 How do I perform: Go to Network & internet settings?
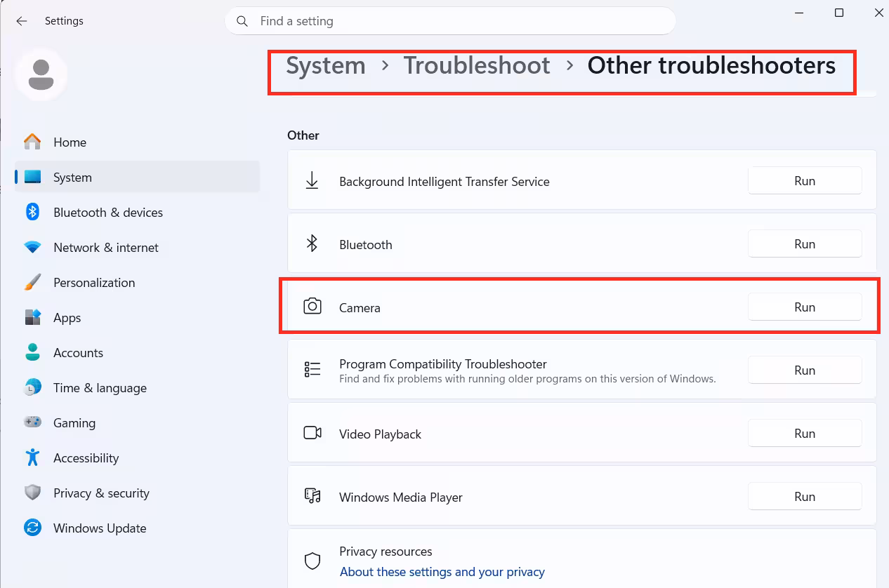[x=137, y=247]
